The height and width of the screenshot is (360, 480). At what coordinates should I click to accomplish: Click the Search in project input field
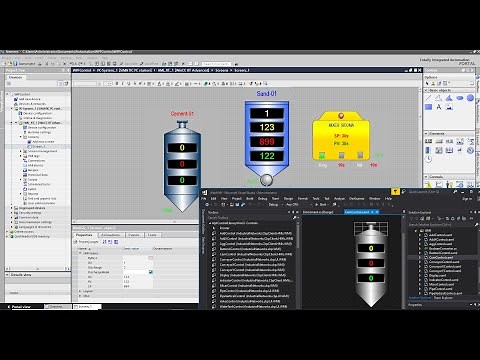[216, 63]
